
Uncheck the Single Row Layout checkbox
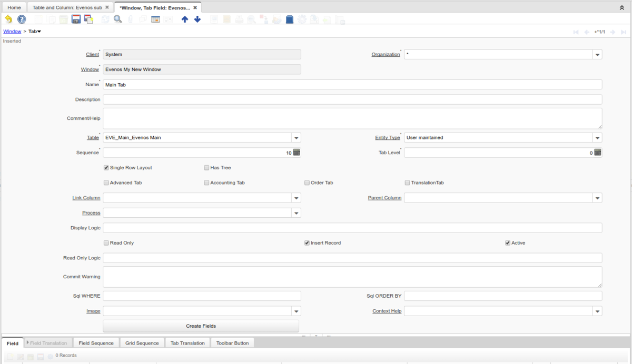(x=106, y=168)
